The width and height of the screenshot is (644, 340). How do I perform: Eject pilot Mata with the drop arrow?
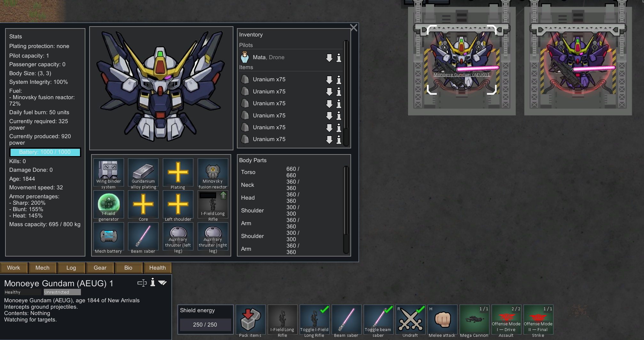tap(329, 58)
